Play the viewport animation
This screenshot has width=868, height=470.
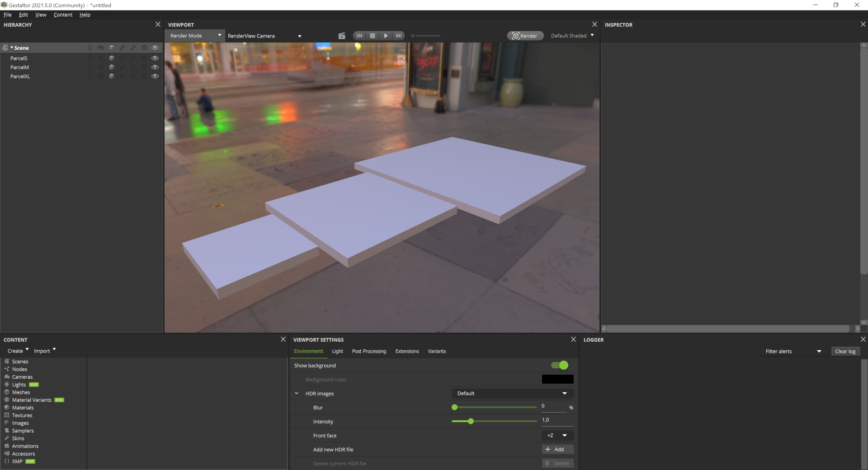(x=386, y=36)
